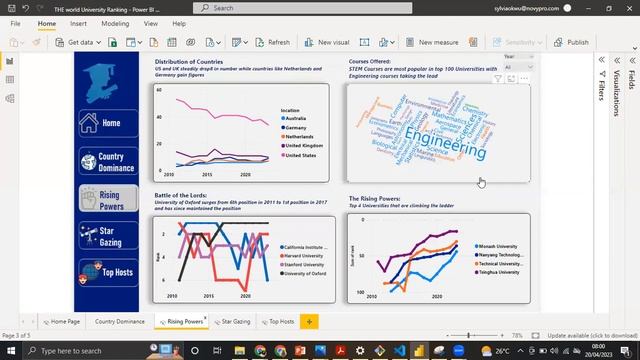Undo the last action

tap(26, 8)
